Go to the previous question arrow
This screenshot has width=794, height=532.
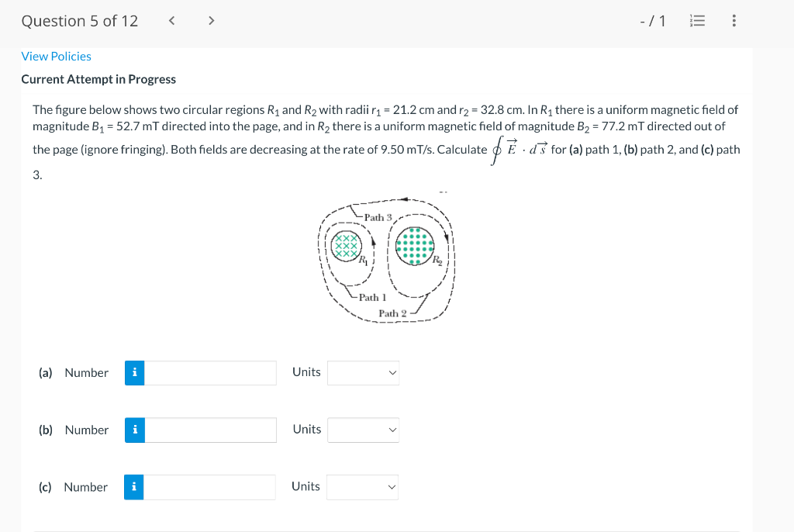tap(171, 21)
